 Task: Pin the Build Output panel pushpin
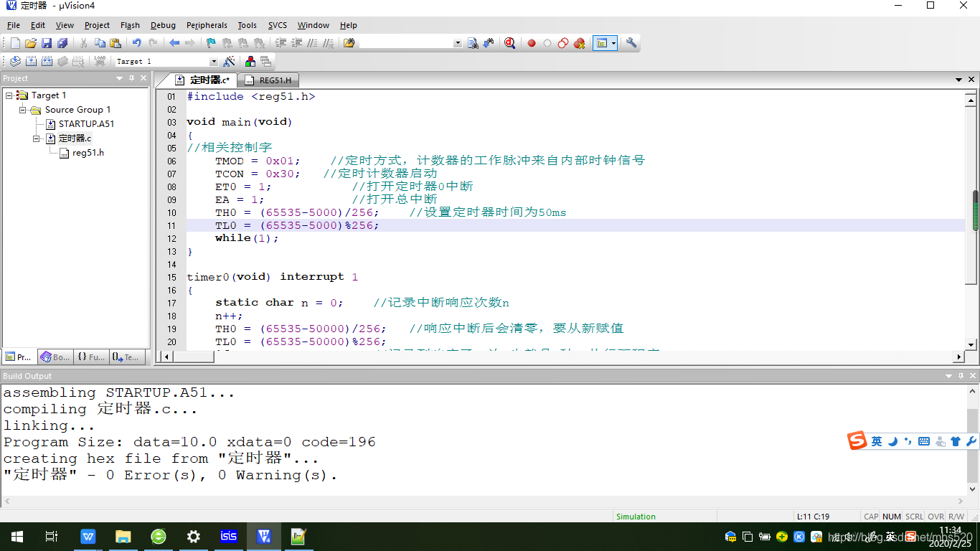(x=960, y=376)
